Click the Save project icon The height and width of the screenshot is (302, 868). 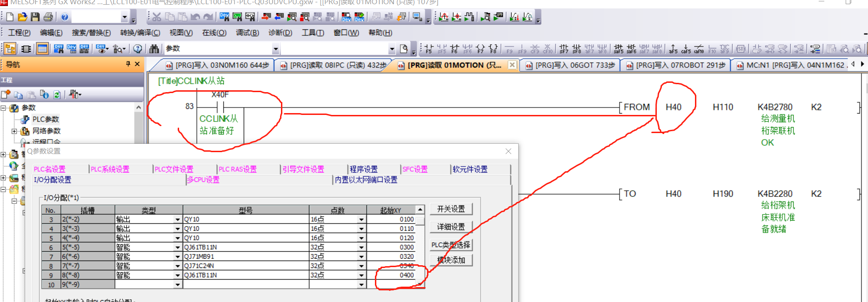[x=35, y=17]
